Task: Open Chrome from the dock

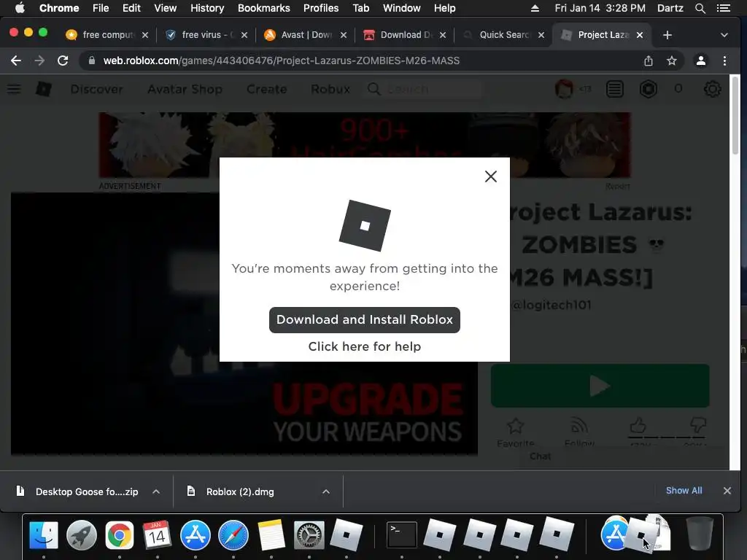Action: (x=120, y=535)
